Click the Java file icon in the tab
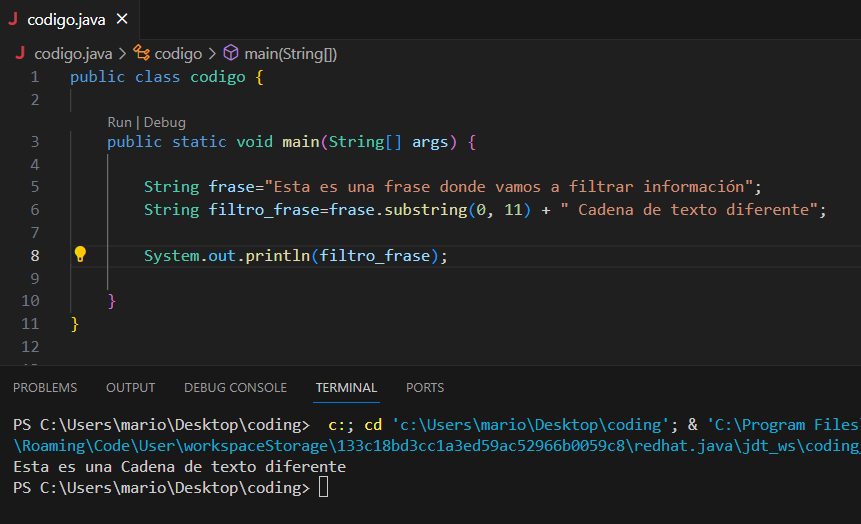 (x=13, y=19)
